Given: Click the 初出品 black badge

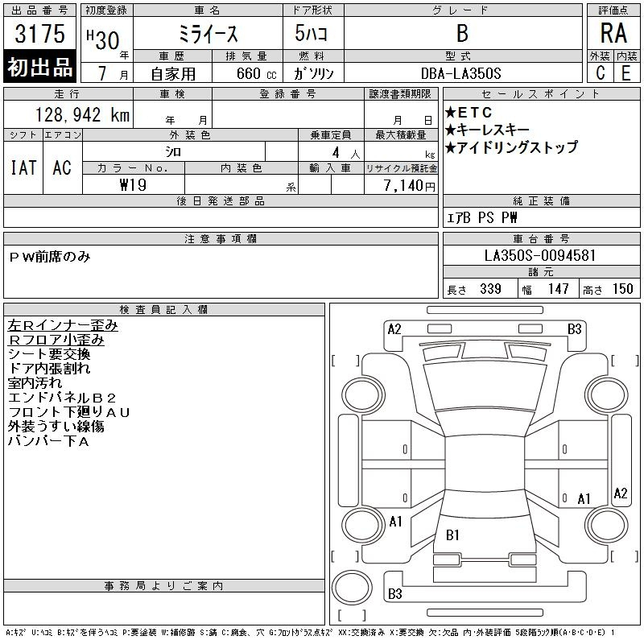Looking at the screenshot, I should [x=39, y=67].
